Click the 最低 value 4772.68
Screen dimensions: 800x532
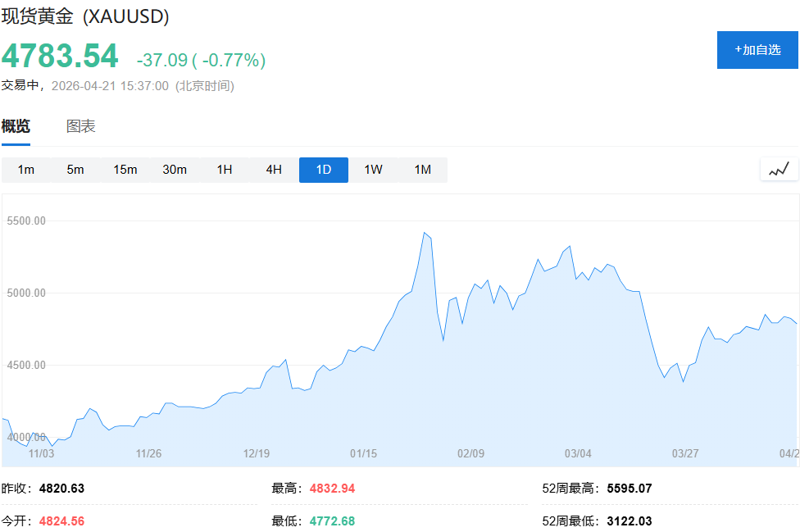coord(332,521)
